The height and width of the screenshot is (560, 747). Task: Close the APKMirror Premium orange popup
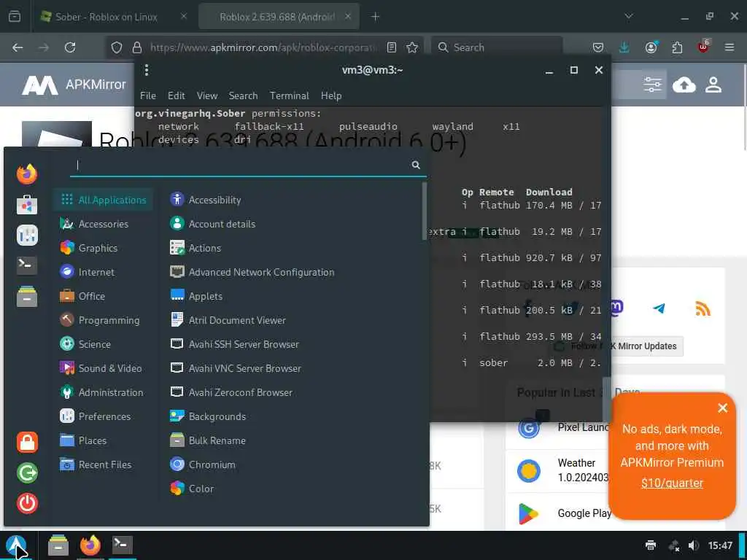(722, 408)
